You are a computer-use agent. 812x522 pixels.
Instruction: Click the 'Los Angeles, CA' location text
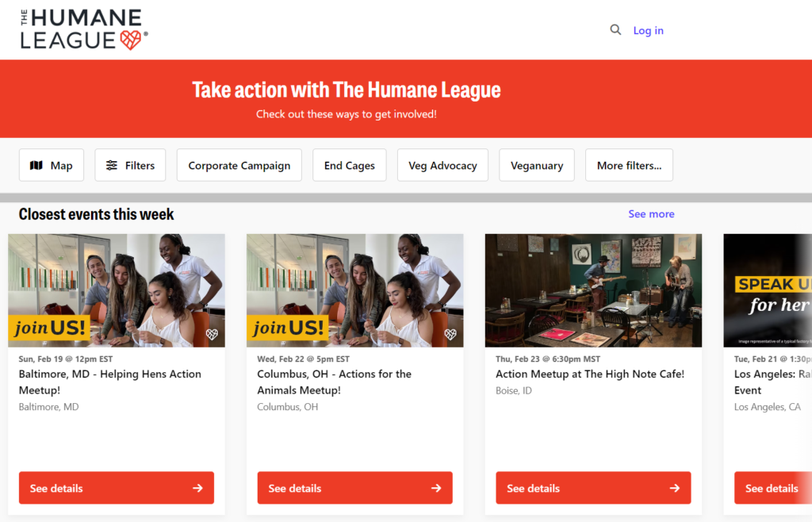[768, 407]
